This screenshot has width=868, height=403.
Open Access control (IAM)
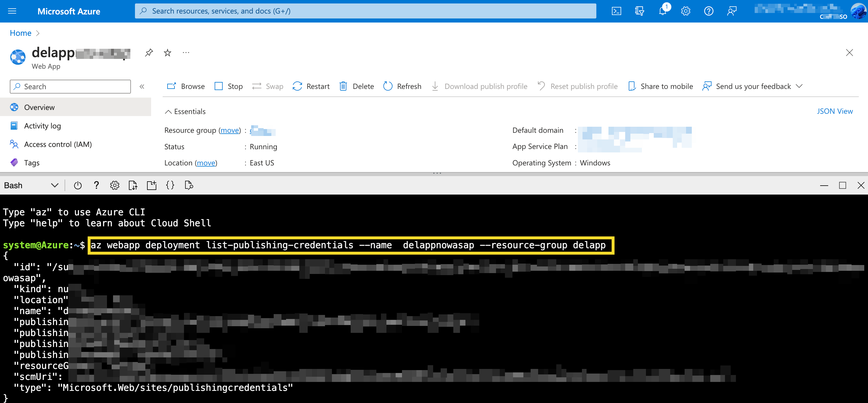58,144
